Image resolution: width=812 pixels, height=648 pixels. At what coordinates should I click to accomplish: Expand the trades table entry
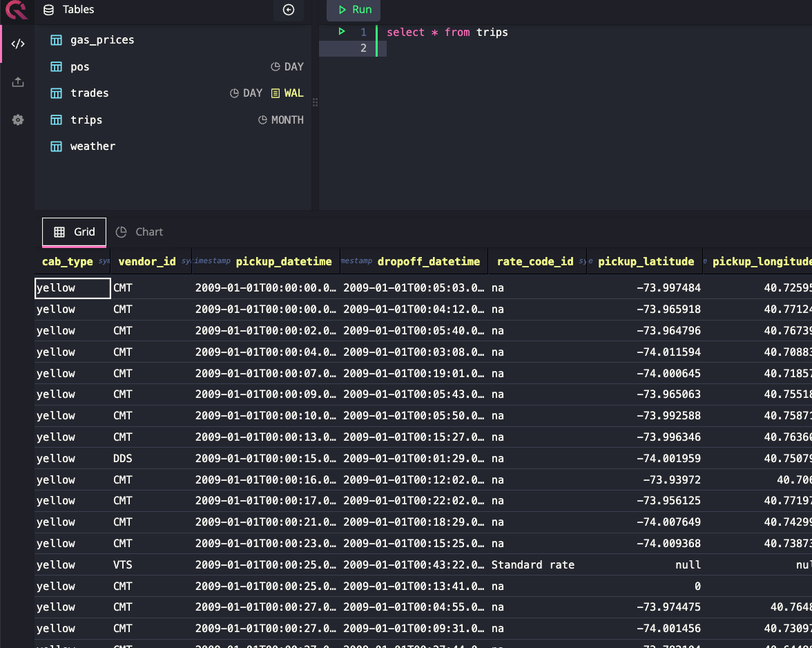tap(90, 93)
